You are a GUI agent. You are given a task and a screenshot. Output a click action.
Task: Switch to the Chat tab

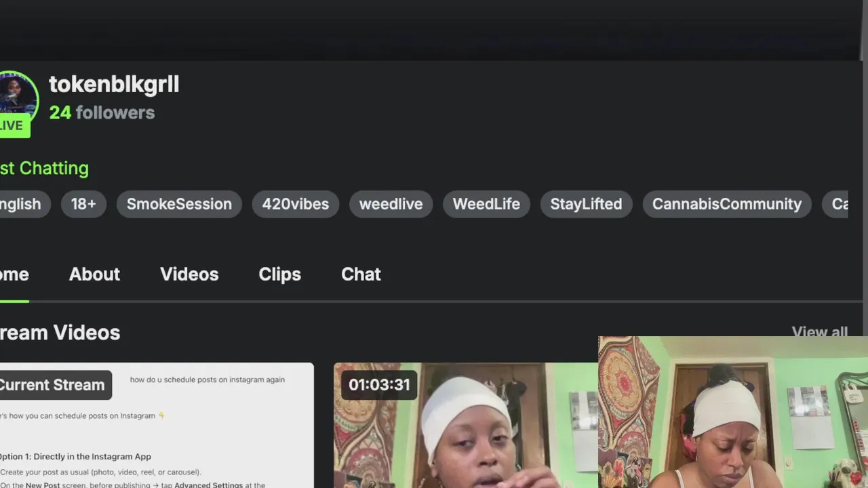361,274
